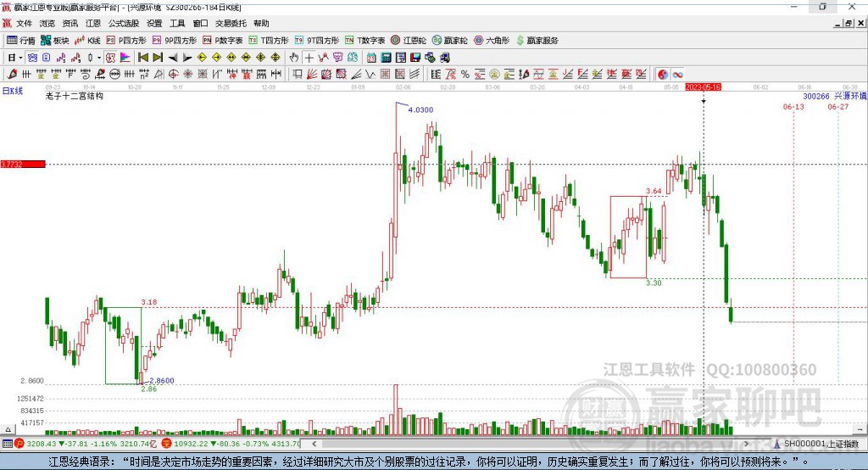Open the 9P四方形 tool
This screenshot has height=470, width=868.
[174, 41]
